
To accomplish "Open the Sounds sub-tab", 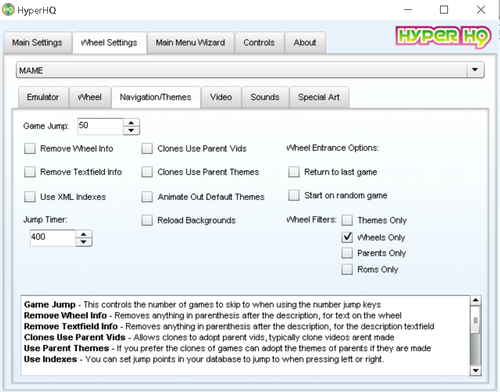I will tap(265, 97).
